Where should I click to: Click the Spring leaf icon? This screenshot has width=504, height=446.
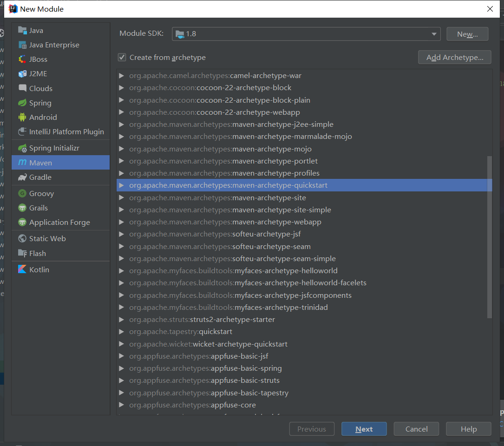[x=22, y=103]
